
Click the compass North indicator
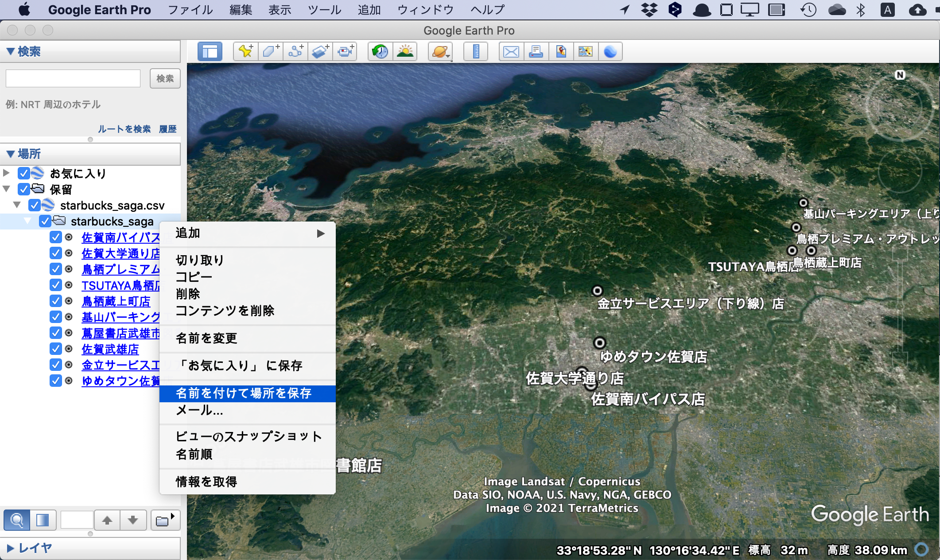(x=900, y=75)
